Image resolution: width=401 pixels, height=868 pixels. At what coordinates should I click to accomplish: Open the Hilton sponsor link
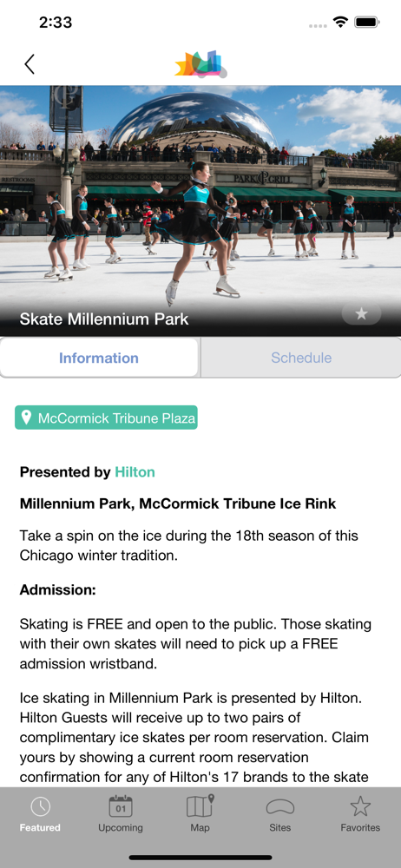(x=135, y=472)
